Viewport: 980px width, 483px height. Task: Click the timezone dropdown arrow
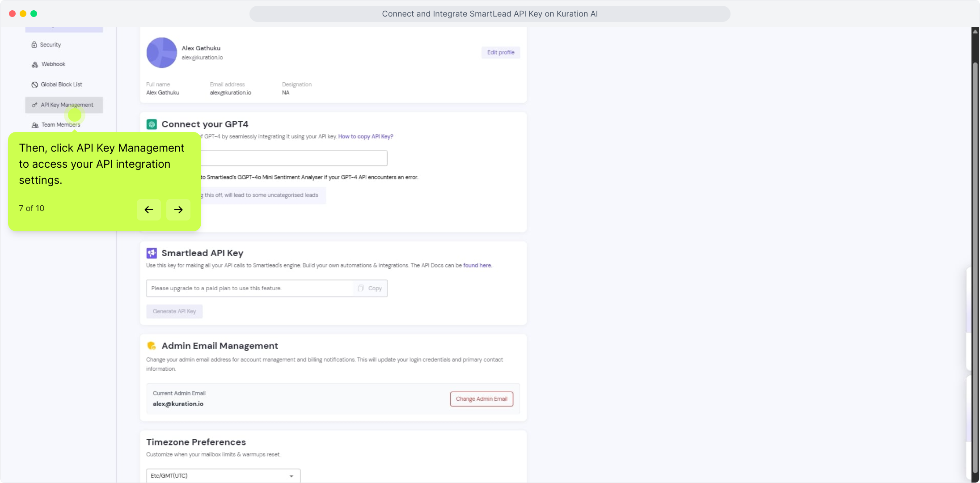(x=291, y=476)
